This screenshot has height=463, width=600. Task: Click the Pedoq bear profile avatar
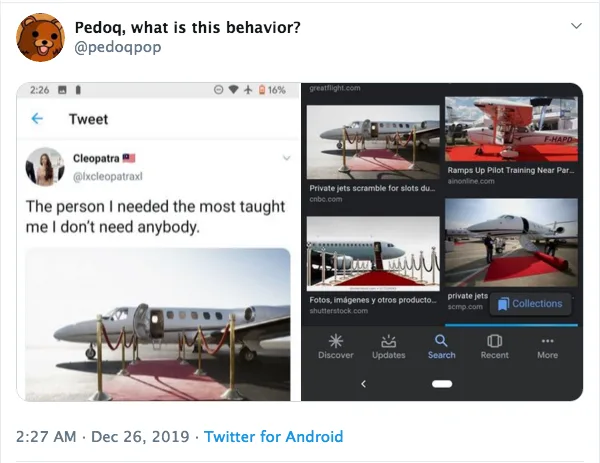click(x=41, y=37)
